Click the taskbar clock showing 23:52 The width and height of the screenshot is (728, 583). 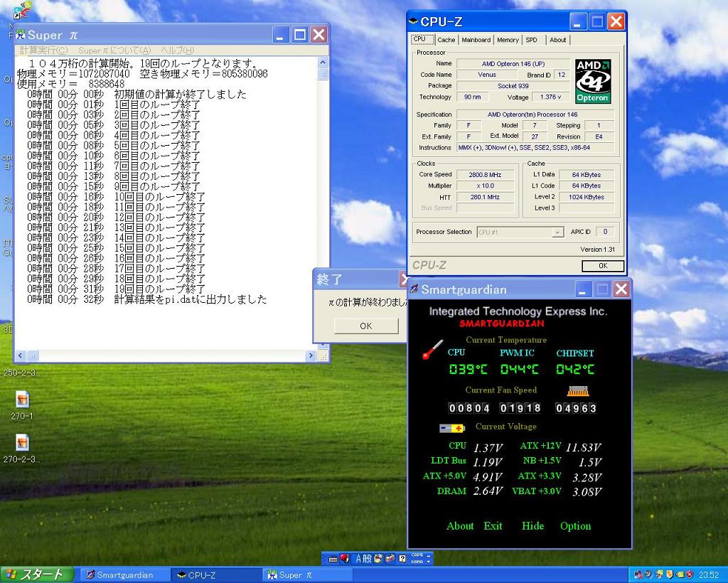click(x=709, y=575)
